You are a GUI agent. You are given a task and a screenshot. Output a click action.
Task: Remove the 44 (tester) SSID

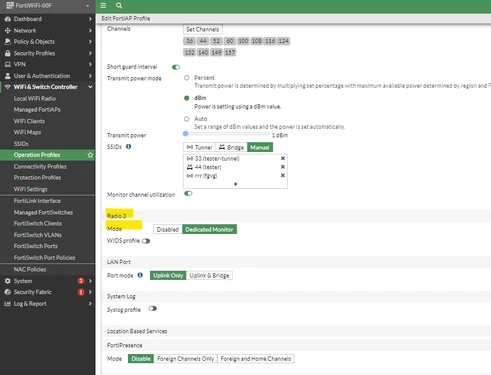pos(283,167)
